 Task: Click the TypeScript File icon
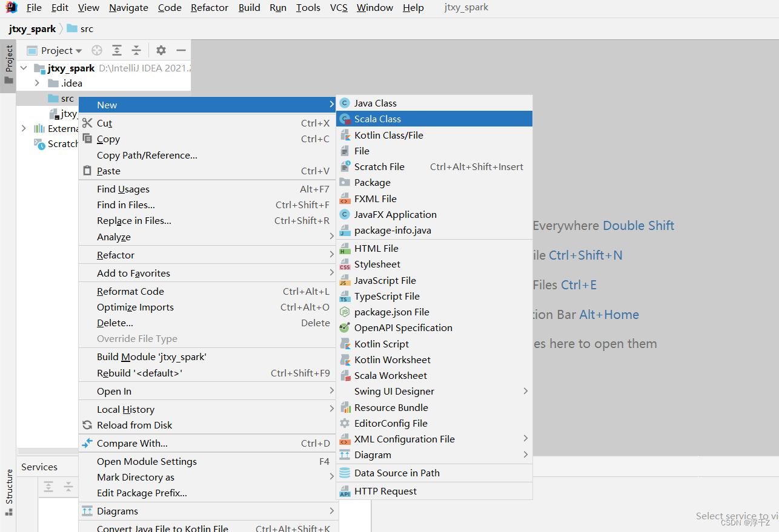pos(345,296)
